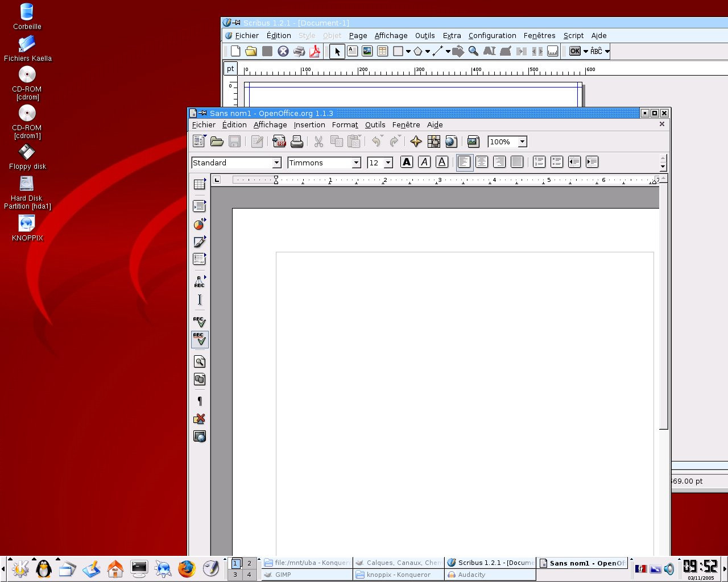The width and height of the screenshot is (728, 582).
Task: Open the Script menu in Scribus
Action: pyautogui.click(x=573, y=35)
